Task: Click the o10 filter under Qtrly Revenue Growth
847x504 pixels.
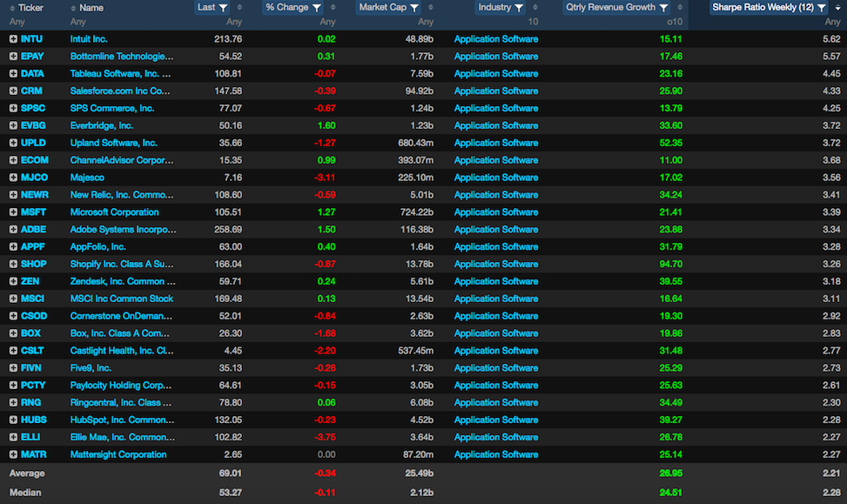Action: (x=675, y=22)
